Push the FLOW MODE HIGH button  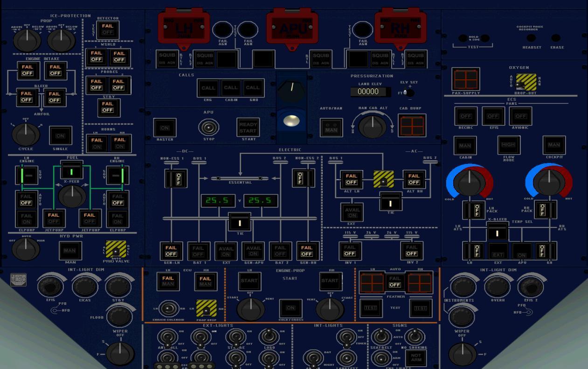508,145
